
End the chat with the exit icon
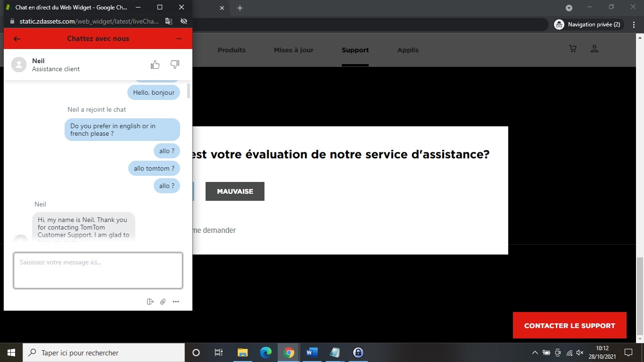point(150,302)
